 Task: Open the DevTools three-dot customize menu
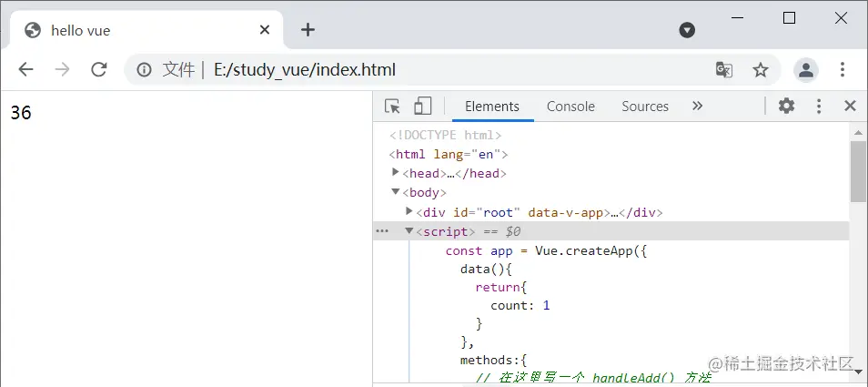coord(819,106)
